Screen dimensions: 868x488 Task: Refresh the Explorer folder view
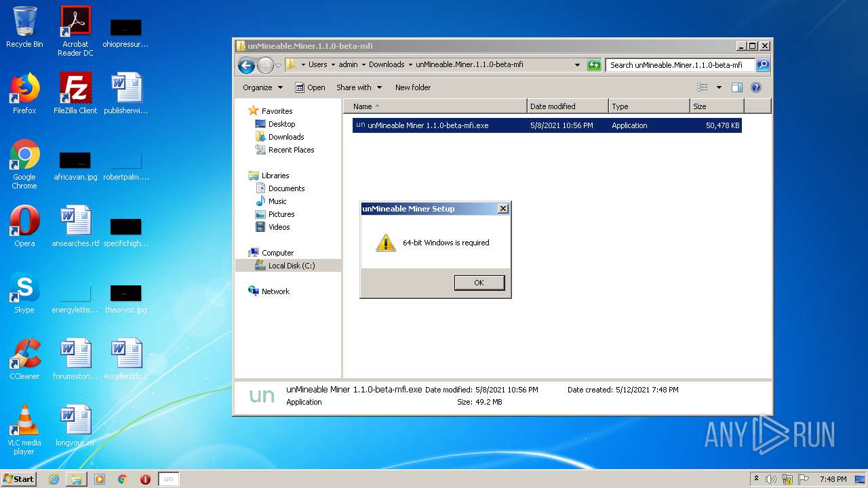tap(594, 65)
